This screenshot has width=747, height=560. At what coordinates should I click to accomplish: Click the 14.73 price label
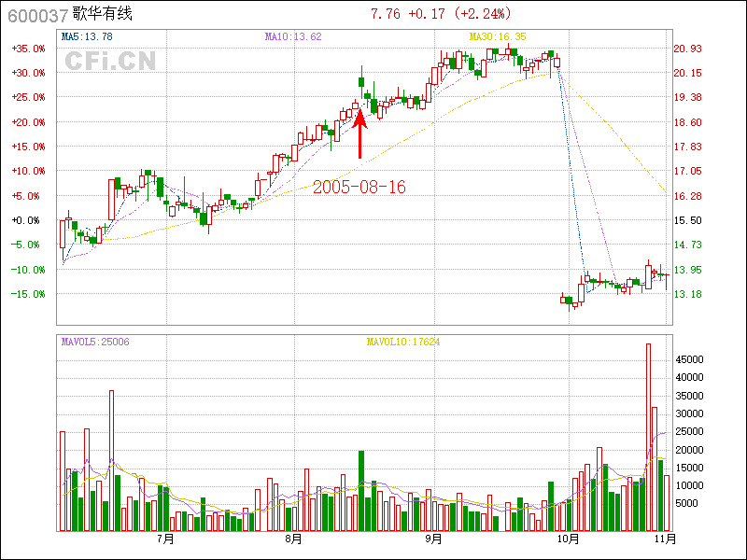tap(688, 245)
